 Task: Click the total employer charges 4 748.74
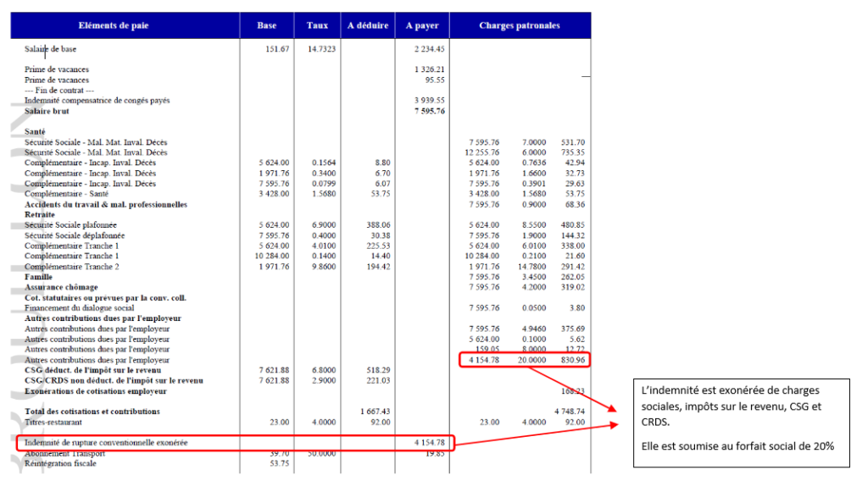coord(570,412)
